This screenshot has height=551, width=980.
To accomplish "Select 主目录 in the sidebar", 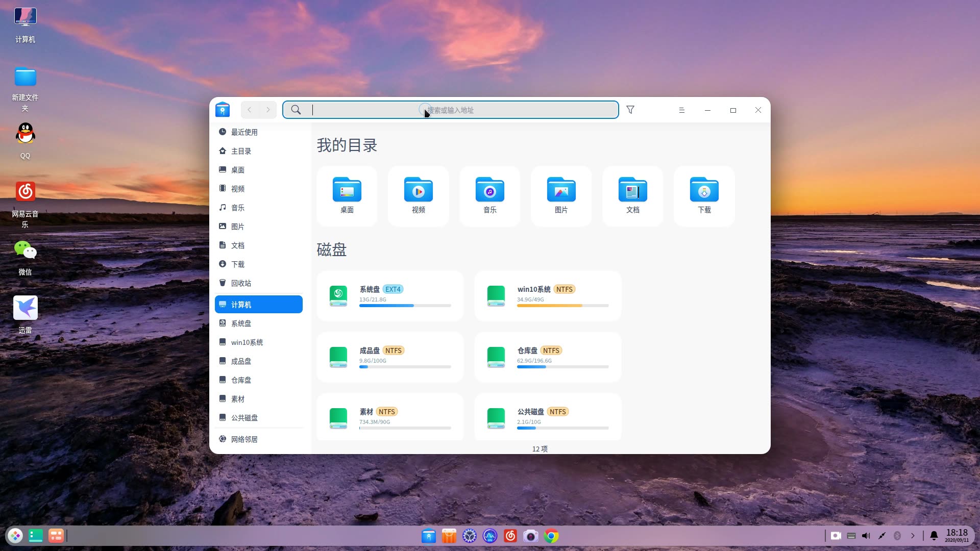I will 241,151.
